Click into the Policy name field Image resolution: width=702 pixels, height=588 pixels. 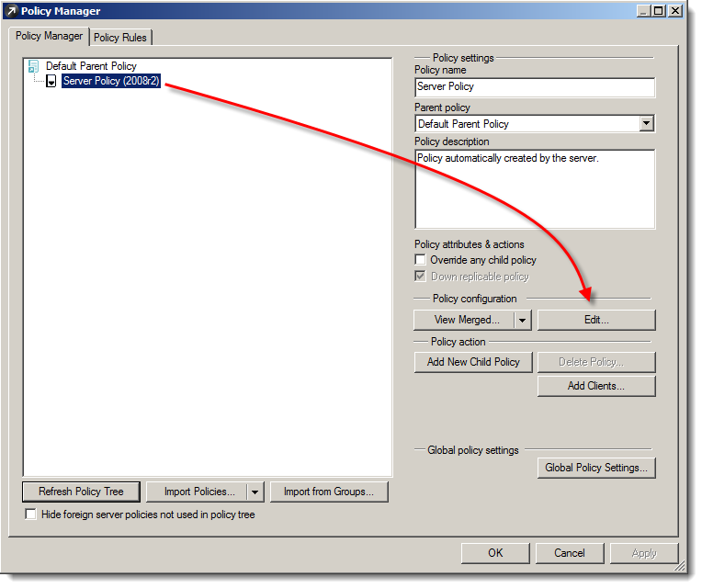[x=534, y=86]
